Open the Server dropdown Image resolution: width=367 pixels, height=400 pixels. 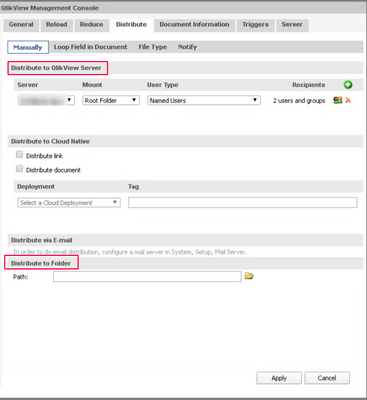pyautogui.click(x=46, y=100)
